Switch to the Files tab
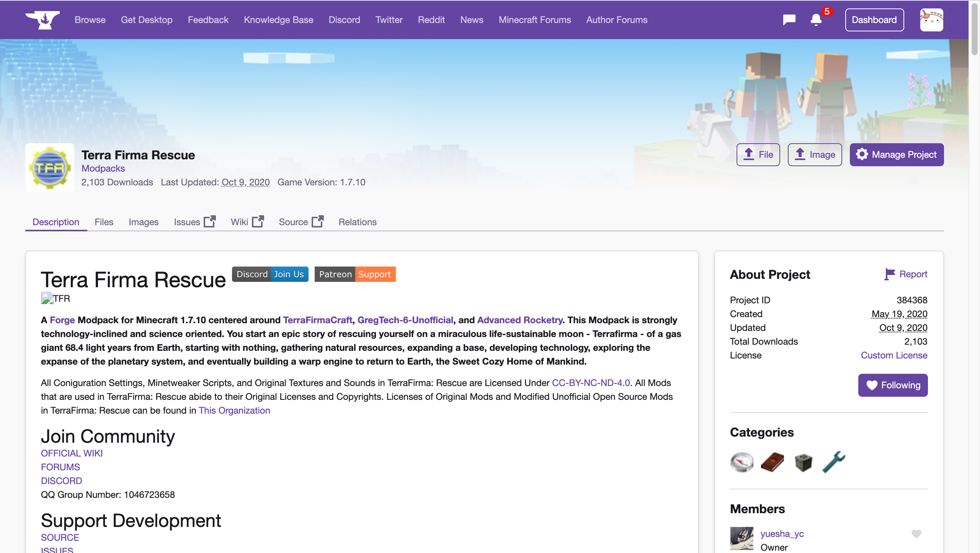980x553 pixels. tap(104, 222)
